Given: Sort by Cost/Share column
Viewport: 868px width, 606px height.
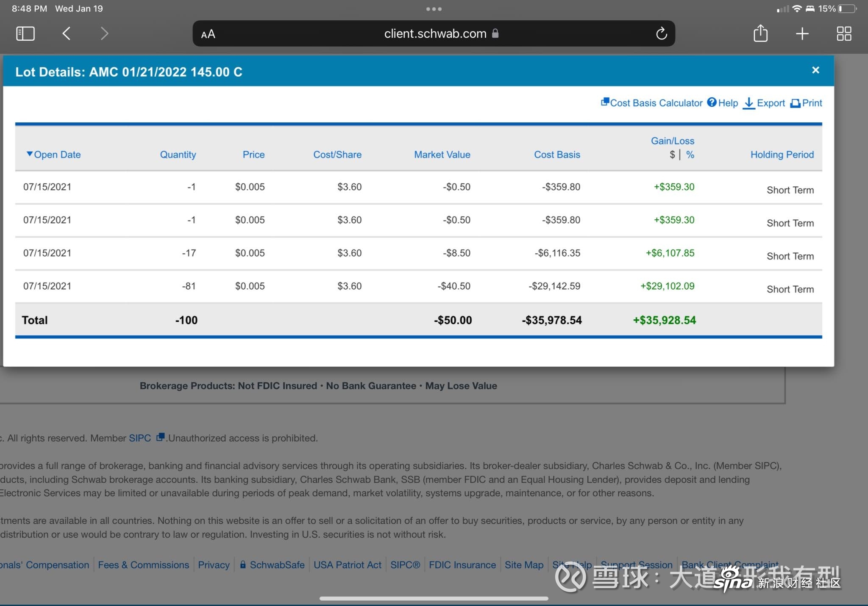Looking at the screenshot, I should [337, 155].
